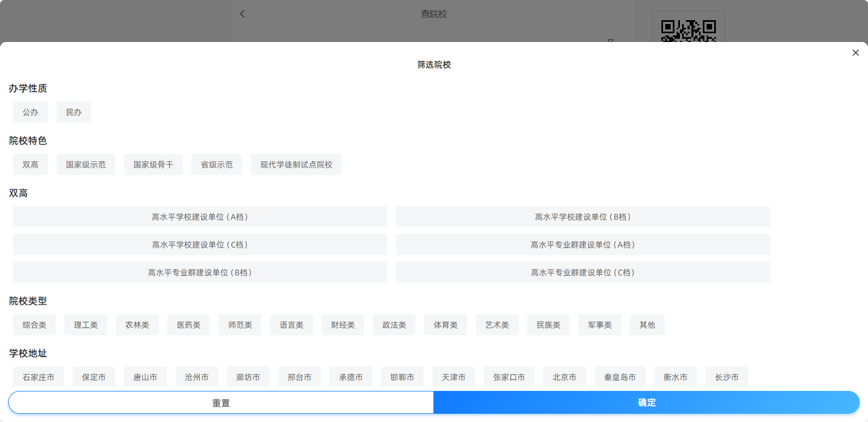Screen dimensions: 868x422
Task: Select the 语言类 school type
Action: coord(291,325)
